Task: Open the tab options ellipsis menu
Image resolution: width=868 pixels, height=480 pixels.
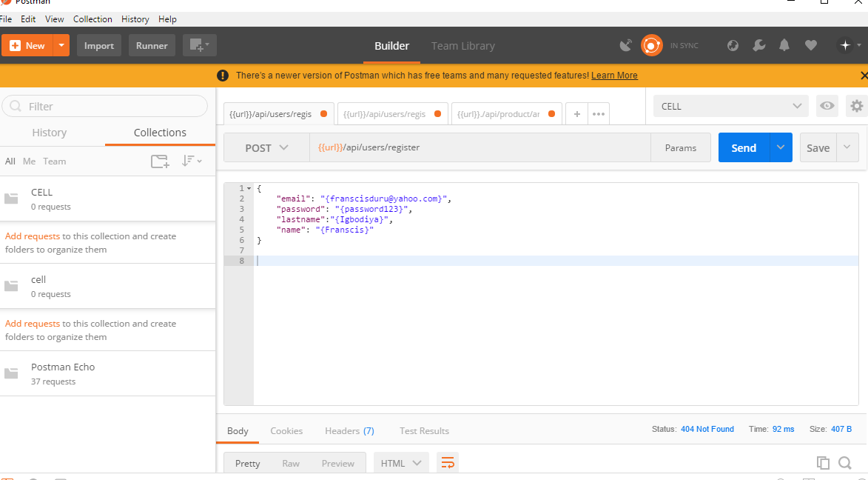Action: tap(599, 113)
